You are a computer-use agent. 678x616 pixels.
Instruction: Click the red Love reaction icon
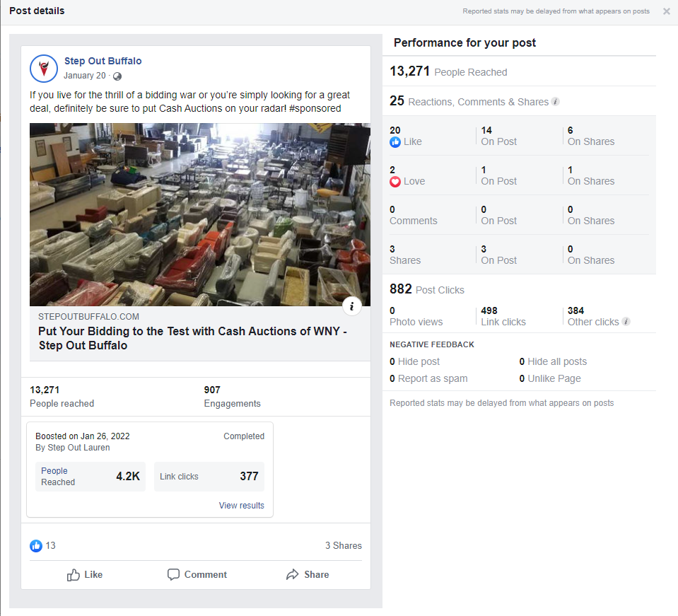pos(395,182)
